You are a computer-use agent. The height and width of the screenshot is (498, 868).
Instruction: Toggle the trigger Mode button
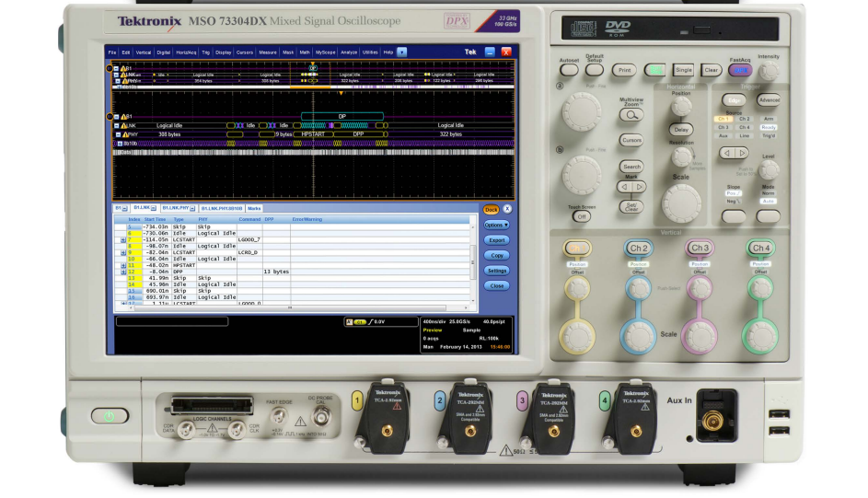[768, 216]
